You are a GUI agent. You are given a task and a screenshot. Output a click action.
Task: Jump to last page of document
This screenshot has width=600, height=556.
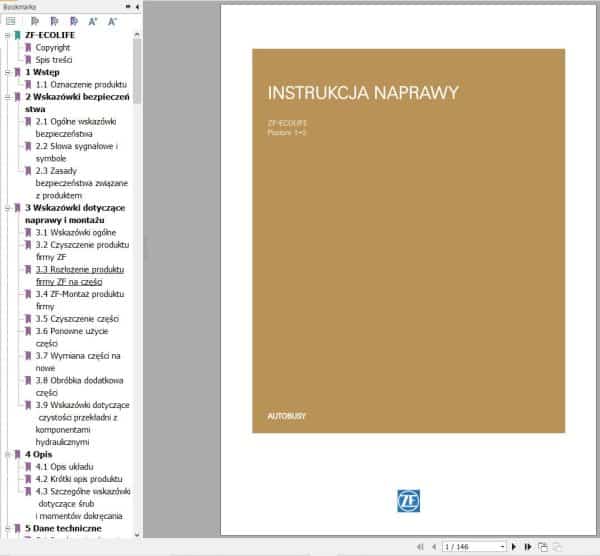pyautogui.click(x=527, y=547)
